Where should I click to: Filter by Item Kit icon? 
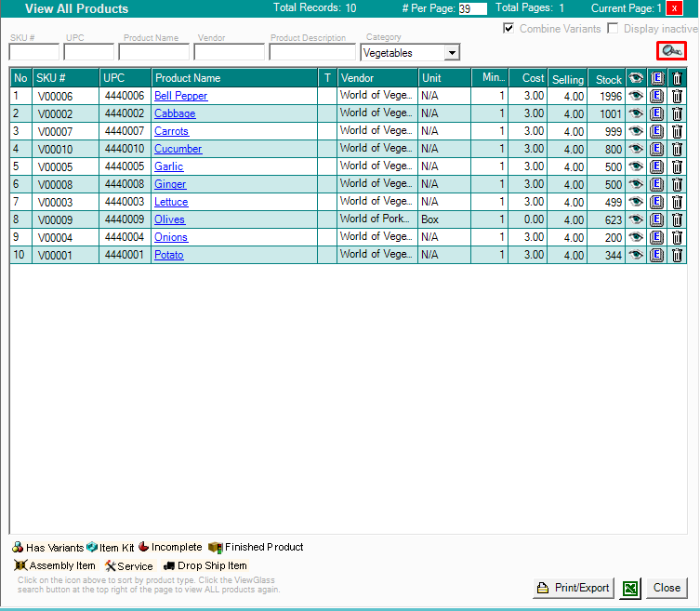(92, 548)
